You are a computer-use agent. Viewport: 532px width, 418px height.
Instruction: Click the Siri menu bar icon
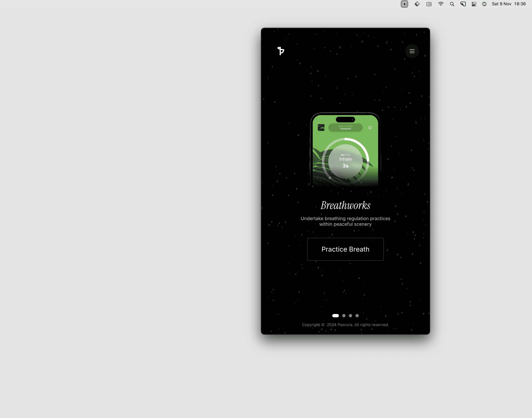484,4
